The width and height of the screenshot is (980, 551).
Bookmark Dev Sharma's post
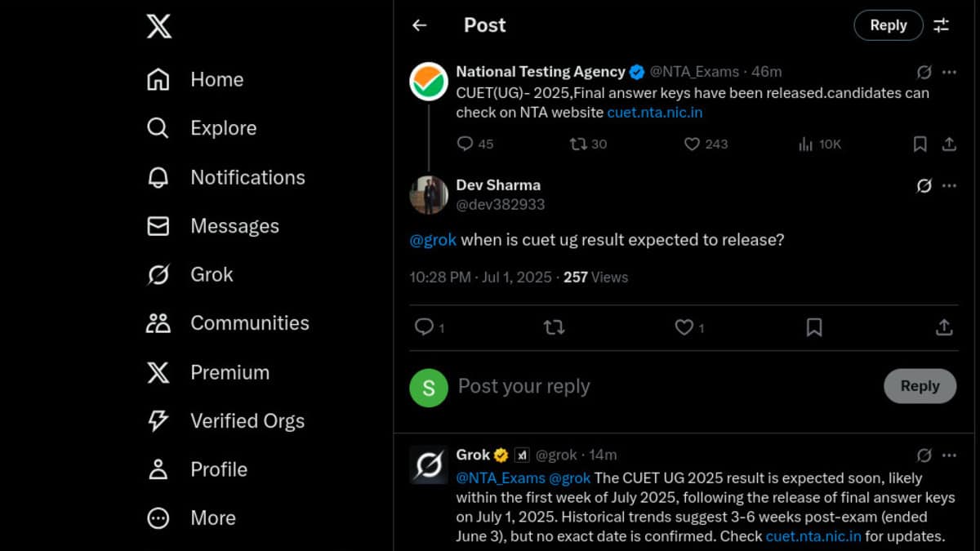click(x=813, y=327)
